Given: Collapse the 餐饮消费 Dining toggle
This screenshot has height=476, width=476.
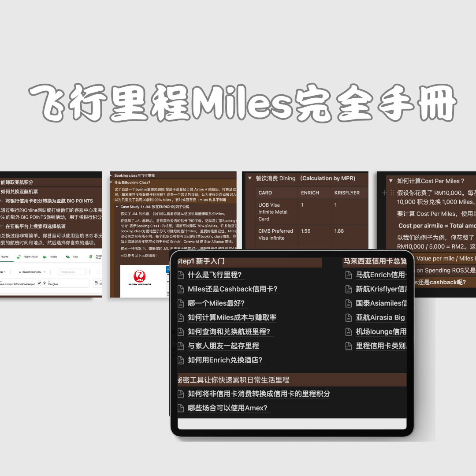Looking at the screenshot, I should pos(250,178).
